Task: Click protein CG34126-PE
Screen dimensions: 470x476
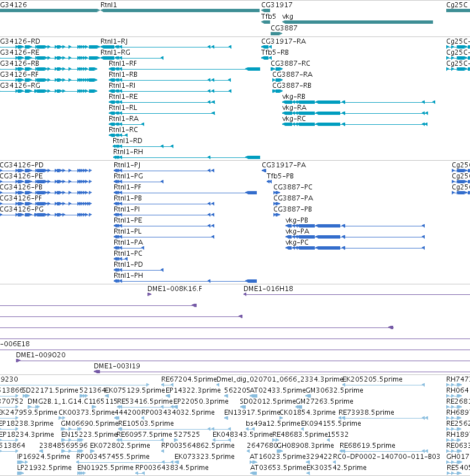Action: [45, 182]
